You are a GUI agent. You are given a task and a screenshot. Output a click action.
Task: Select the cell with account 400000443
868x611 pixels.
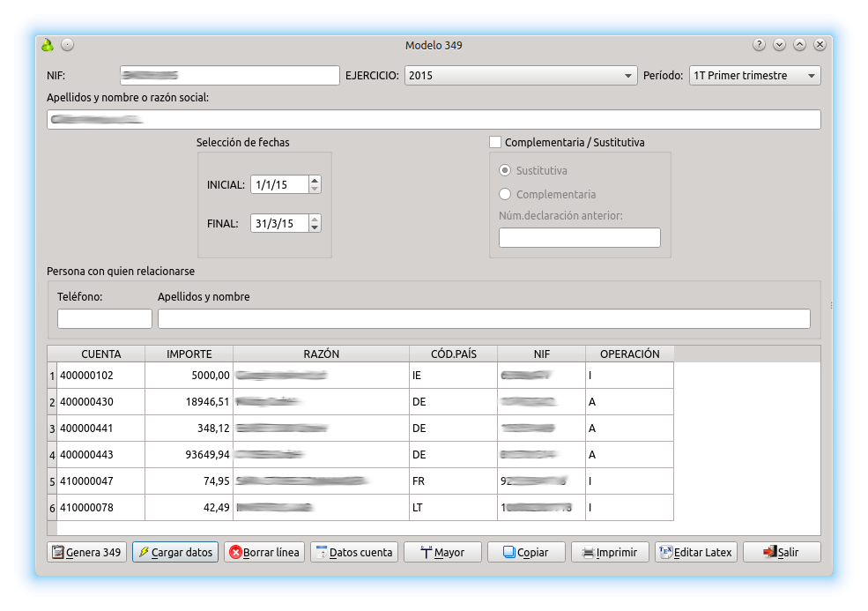(100, 455)
